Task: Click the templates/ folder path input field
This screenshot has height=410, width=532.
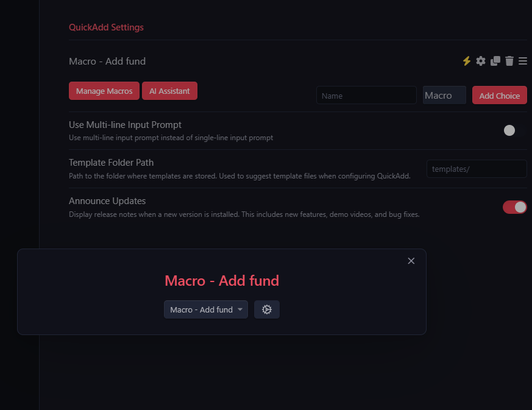Action: tap(477, 169)
